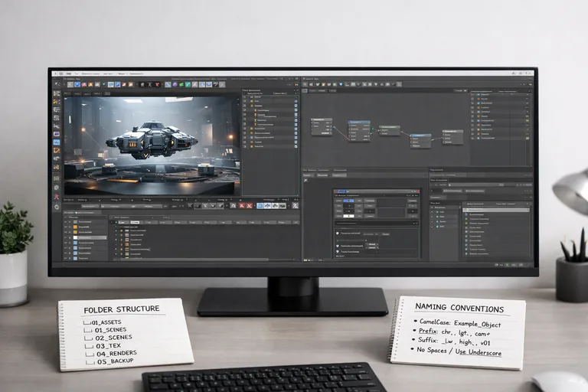Click the pin icon under the node editor tabs

click(305, 180)
